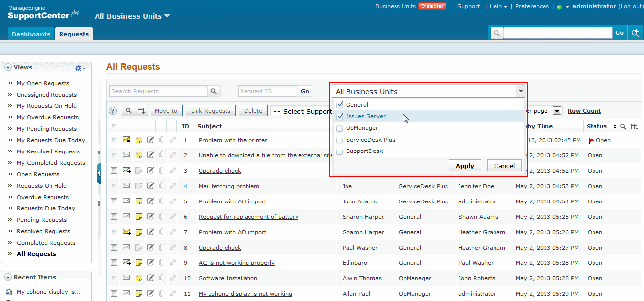Click Apply in the business units filter

[465, 166]
